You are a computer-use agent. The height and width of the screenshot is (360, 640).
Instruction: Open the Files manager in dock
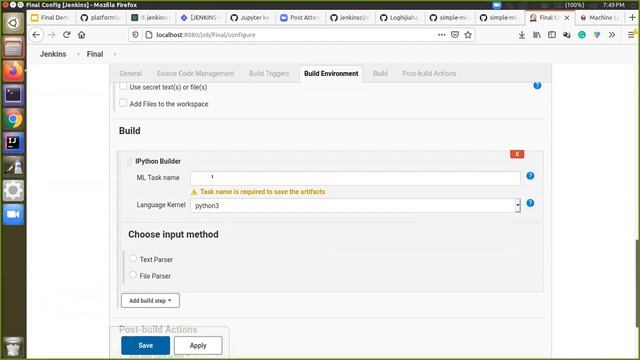[13, 47]
